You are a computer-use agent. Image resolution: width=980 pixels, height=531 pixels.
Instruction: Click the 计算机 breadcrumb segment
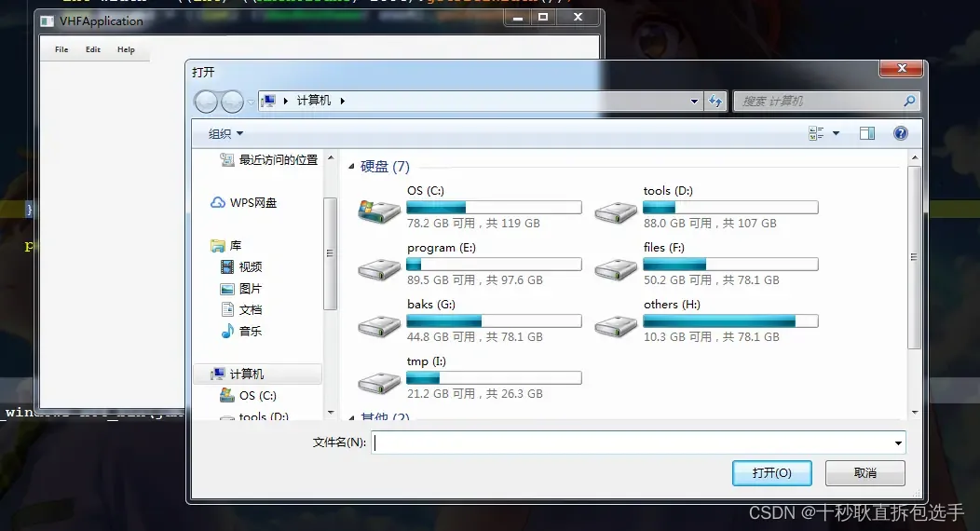click(314, 101)
